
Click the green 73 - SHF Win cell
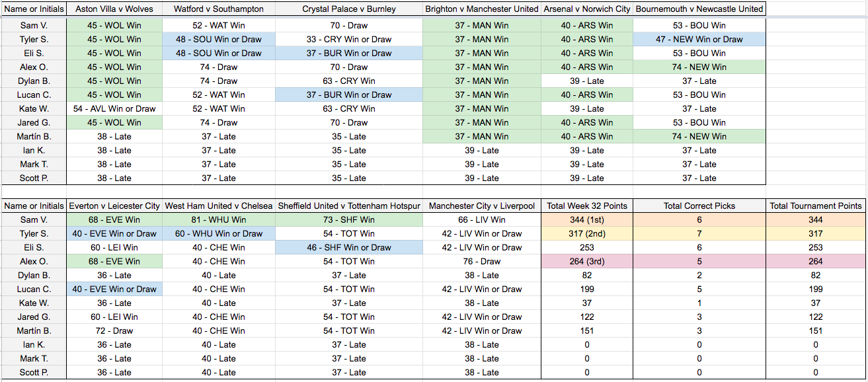[x=348, y=220]
